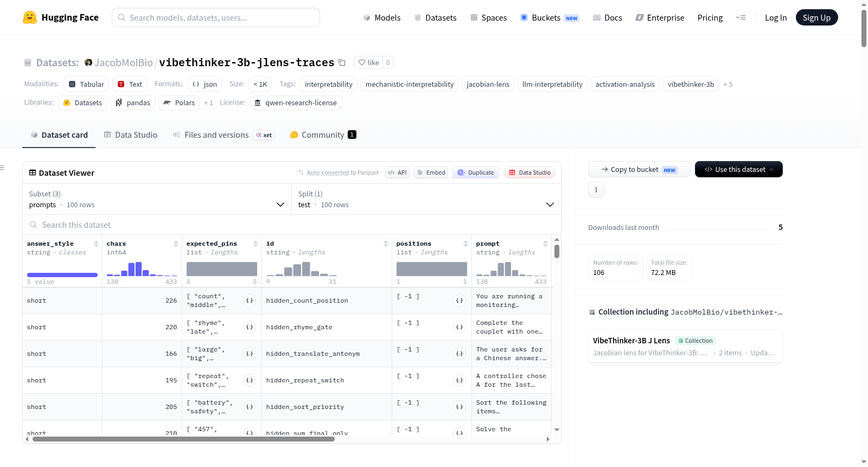Open the navigation overflow menu icon

click(741, 17)
